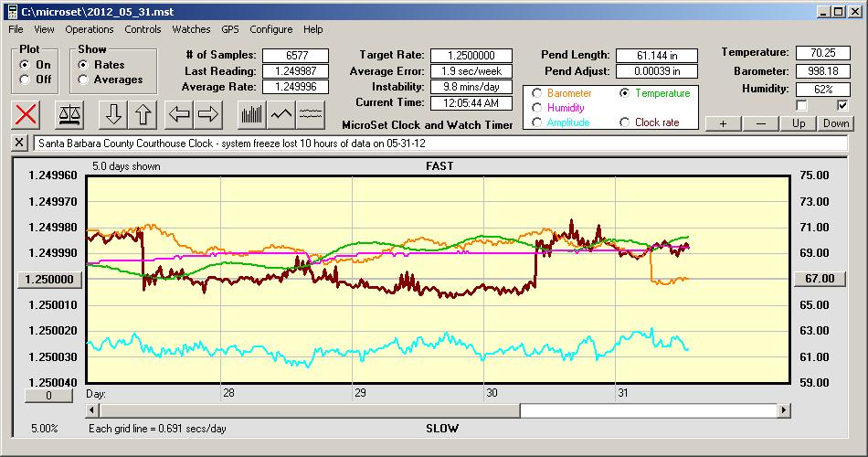This screenshot has width=868, height=457.
Task: Click the Last Reading field
Action: click(296, 71)
